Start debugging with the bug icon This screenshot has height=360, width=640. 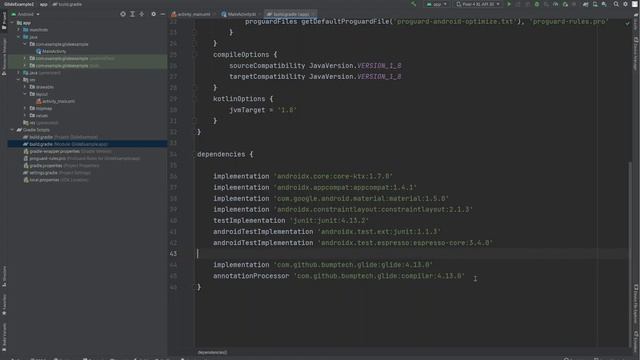(537, 4)
